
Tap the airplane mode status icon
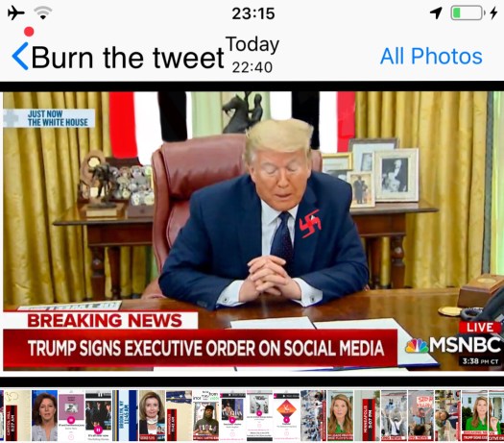[16, 13]
